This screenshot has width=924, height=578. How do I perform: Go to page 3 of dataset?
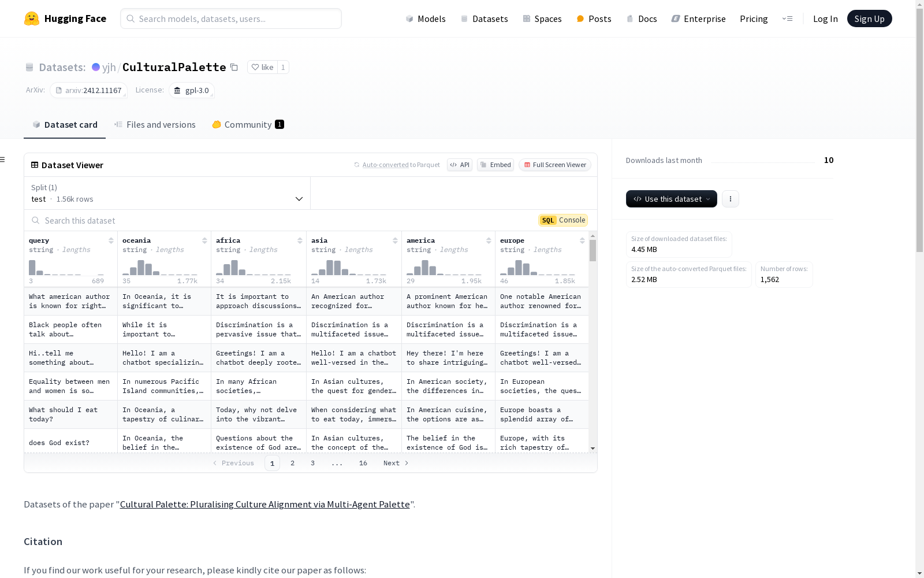(x=313, y=463)
